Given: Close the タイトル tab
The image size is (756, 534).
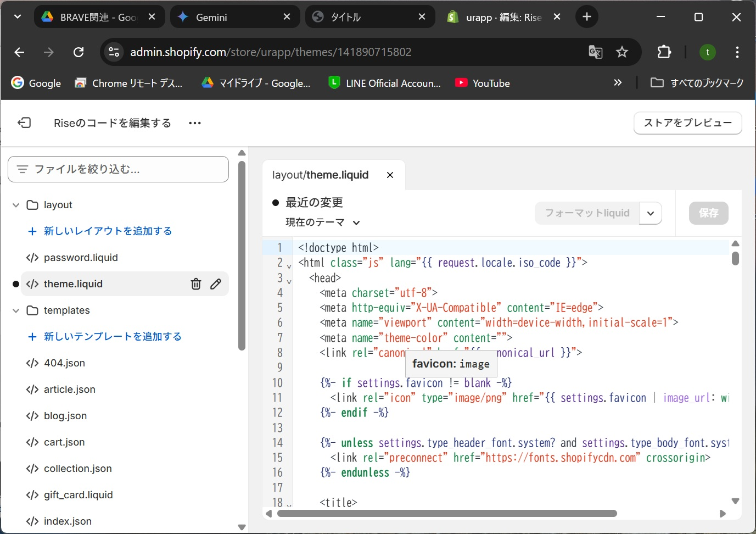Looking at the screenshot, I should pos(422,17).
